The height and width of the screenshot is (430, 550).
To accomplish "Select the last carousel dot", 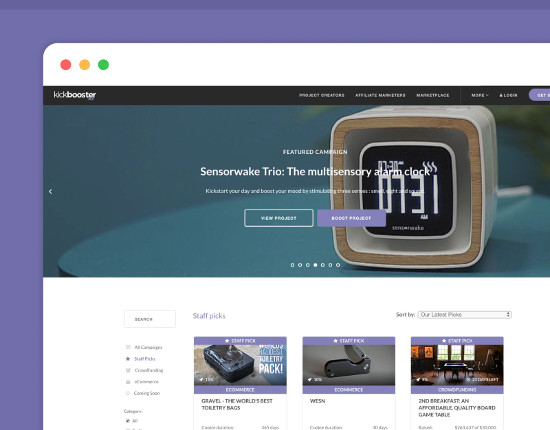I will click(x=338, y=265).
